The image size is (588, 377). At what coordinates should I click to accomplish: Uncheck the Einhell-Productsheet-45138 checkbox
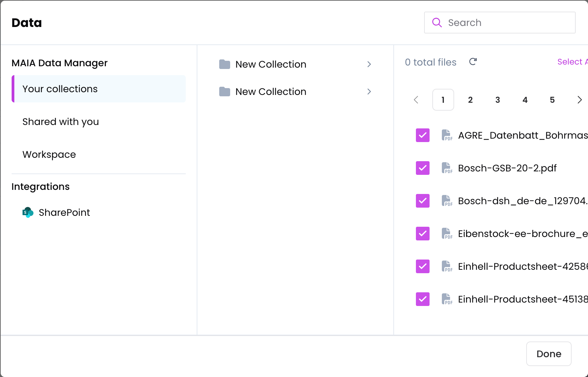(x=423, y=299)
